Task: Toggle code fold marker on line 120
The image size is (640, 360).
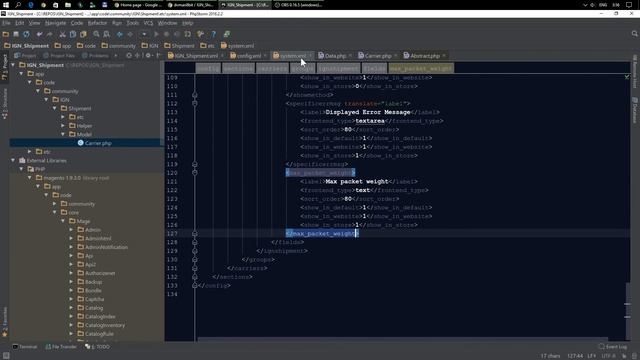Action: pos(195,173)
